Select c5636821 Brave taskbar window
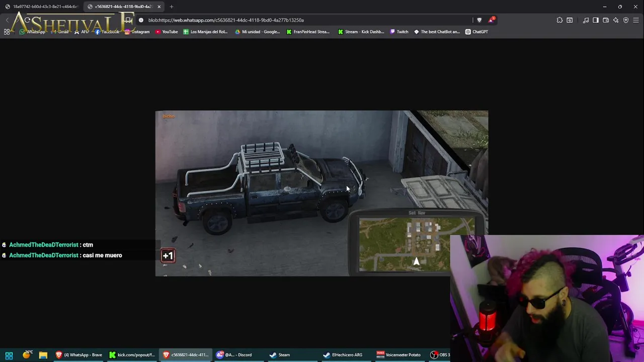 pyautogui.click(x=186, y=355)
